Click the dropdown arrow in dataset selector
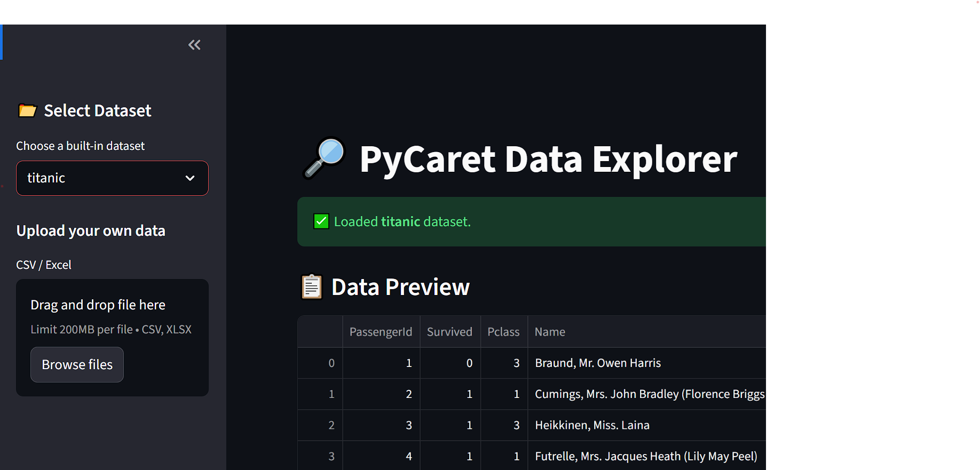980x470 pixels. 190,178
